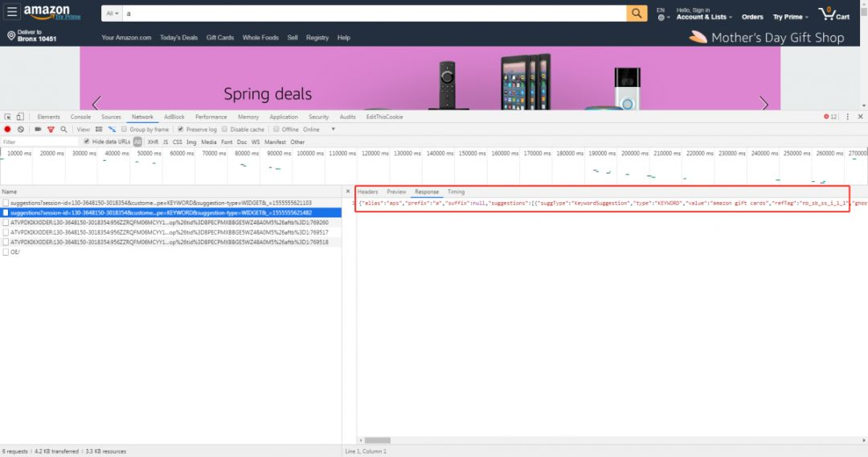Viewport: 868px width, 457px height.
Task: Toggle the network filter funnel icon
Action: (x=51, y=129)
